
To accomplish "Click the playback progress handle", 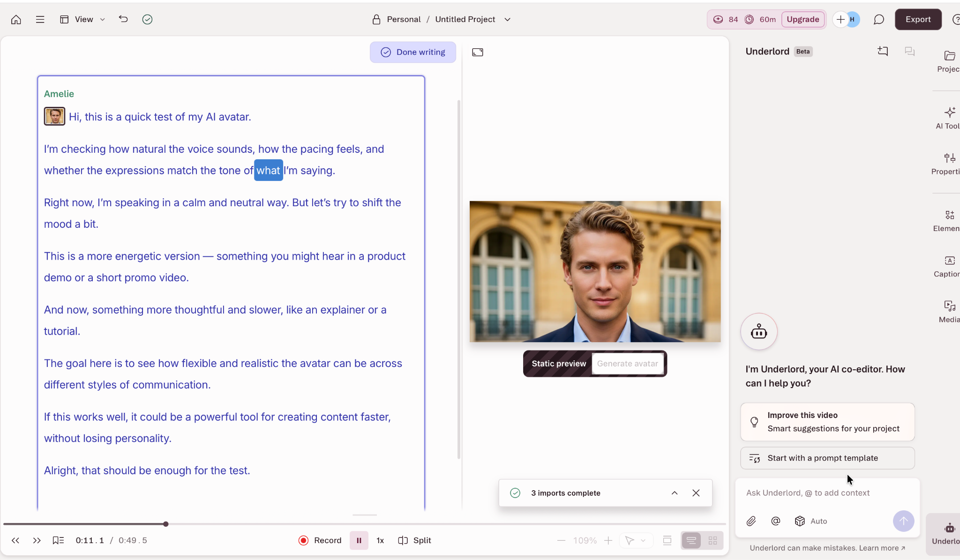I will point(166,524).
